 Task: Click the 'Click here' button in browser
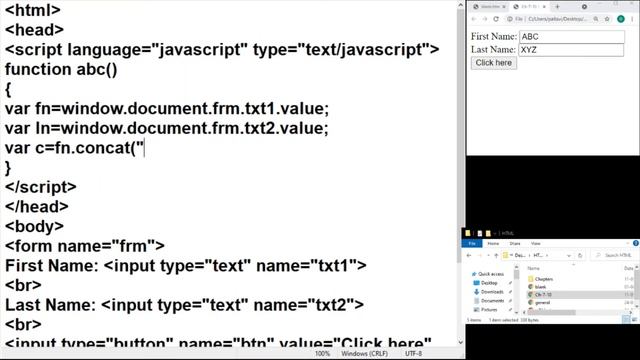[493, 63]
